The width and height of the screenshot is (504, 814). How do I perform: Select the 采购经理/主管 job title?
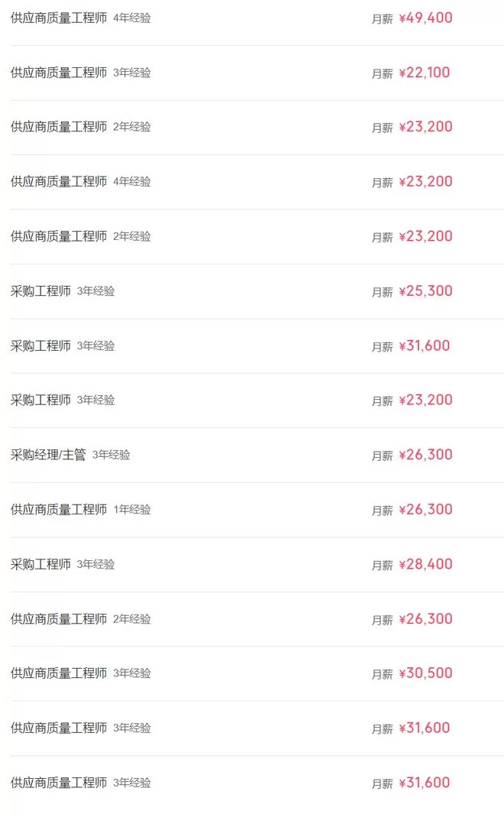click(x=48, y=455)
